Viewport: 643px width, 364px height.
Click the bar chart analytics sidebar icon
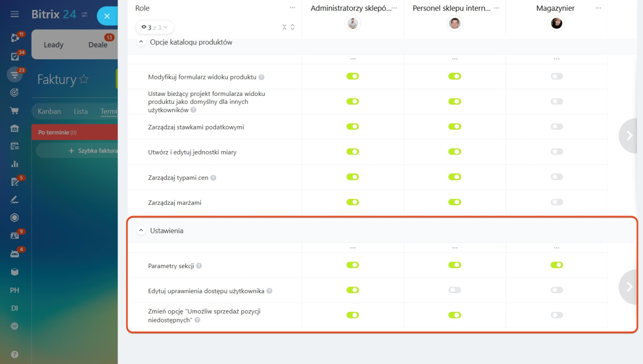[15, 164]
